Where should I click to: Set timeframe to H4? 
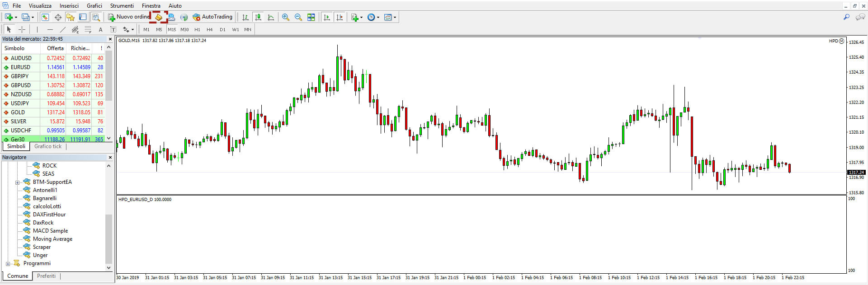coord(210,29)
